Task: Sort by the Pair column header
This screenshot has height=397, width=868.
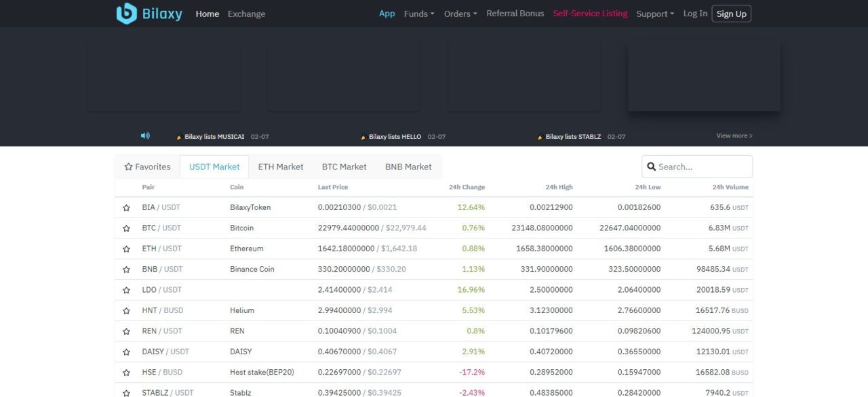Action: 148,187
